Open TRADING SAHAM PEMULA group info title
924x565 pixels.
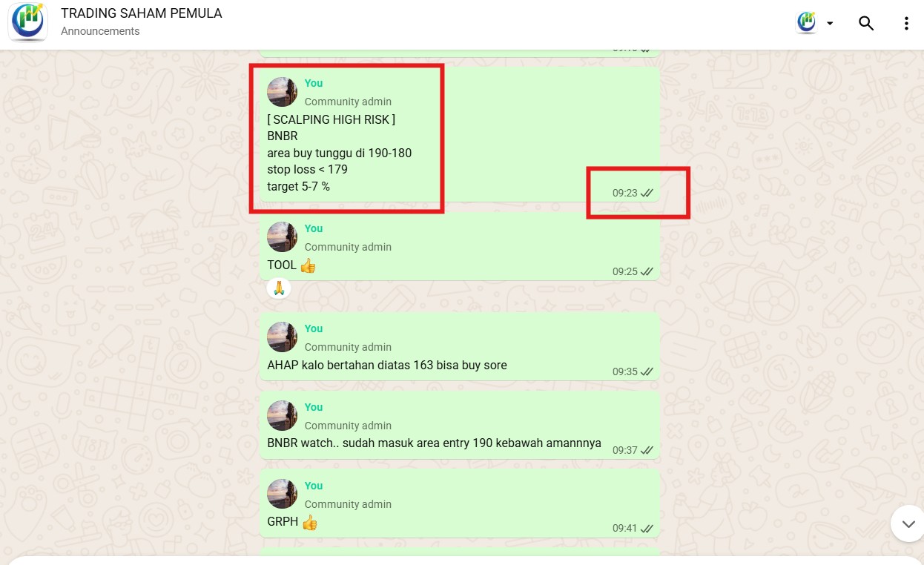pos(141,13)
